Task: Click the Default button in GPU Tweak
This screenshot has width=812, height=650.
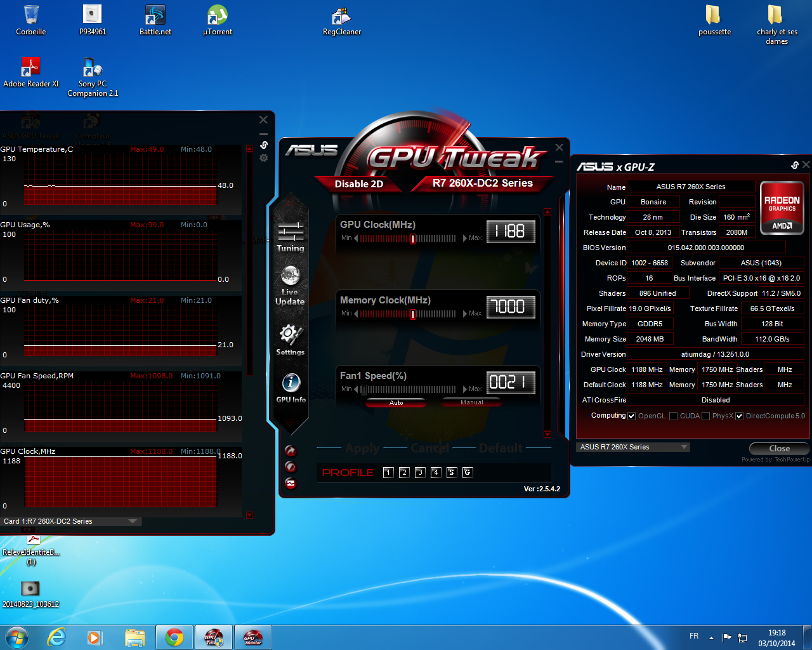Action: pos(501,448)
